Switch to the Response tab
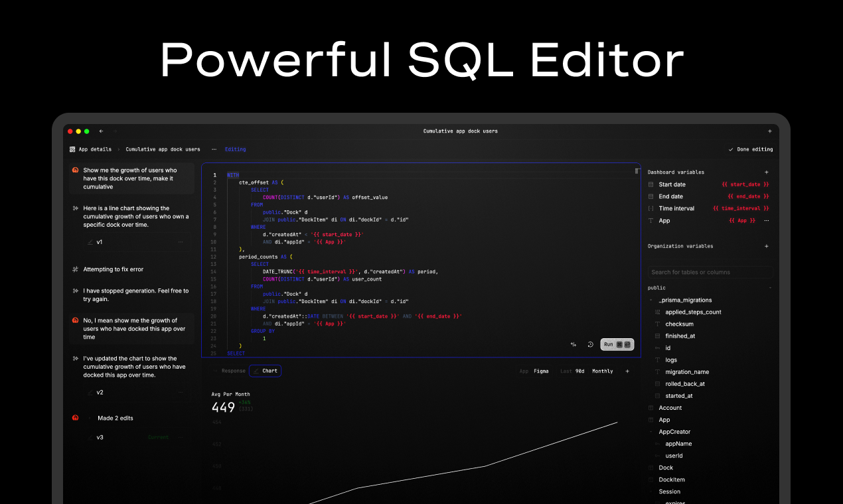This screenshot has width=843, height=504. point(229,371)
